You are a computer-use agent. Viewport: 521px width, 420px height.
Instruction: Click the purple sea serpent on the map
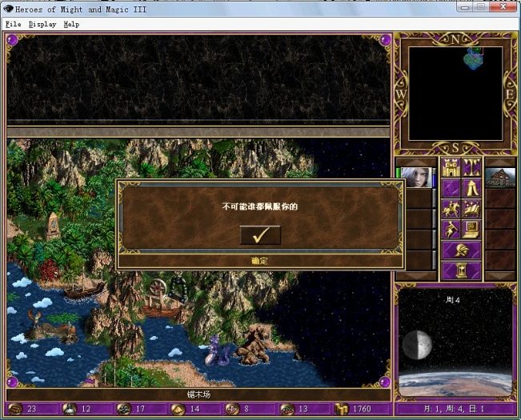click(218, 351)
